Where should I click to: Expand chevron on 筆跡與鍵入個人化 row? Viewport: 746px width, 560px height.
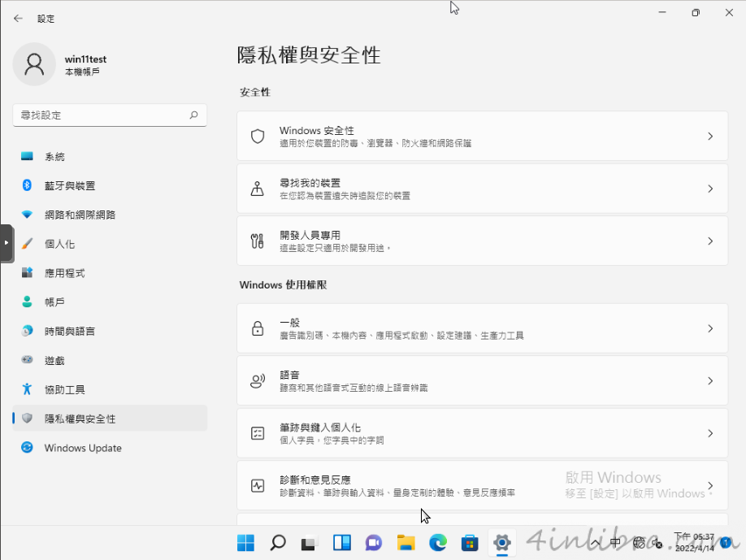coord(710,433)
